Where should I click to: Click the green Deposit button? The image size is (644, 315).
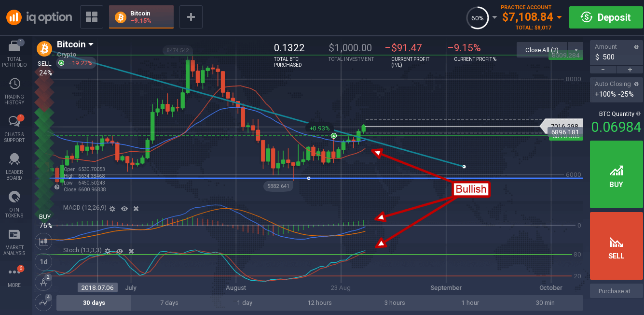tap(605, 17)
